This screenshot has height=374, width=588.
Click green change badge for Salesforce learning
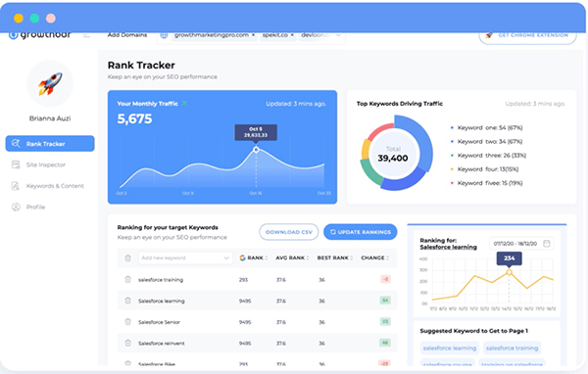[x=385, y=301]
